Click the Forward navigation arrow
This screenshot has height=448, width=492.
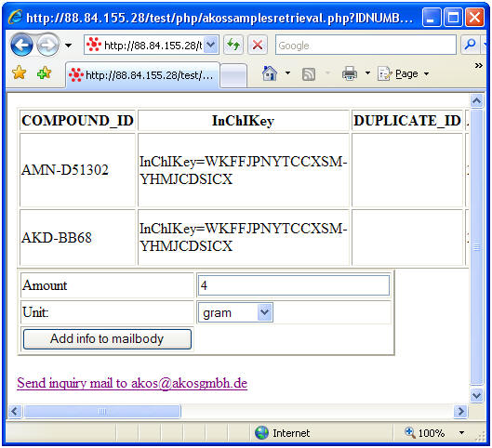click(47, 46)
